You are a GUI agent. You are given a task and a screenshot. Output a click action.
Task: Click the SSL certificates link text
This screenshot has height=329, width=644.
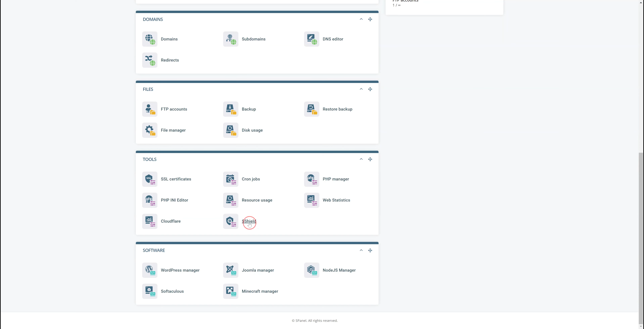coord(176,179)
